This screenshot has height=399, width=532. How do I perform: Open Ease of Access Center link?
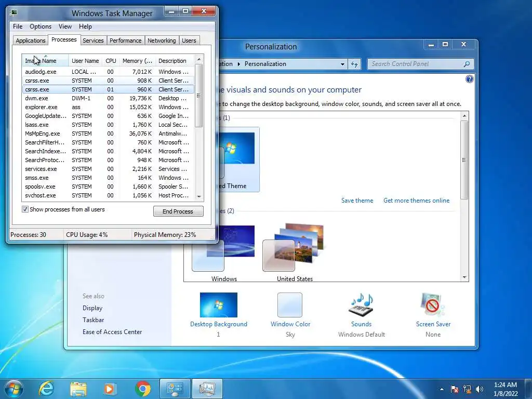(112, 332)
